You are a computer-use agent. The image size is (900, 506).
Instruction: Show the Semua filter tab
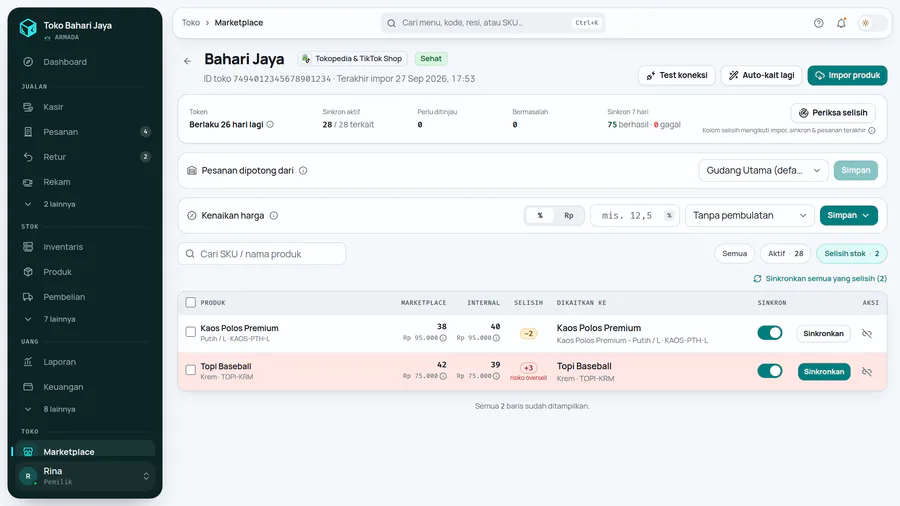click(x=734, y=254)
